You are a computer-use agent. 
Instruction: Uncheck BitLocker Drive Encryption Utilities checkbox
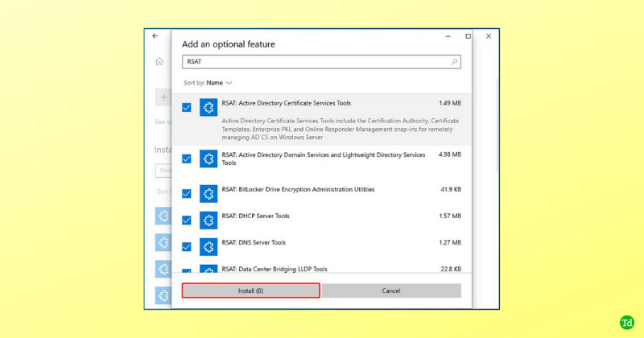point(187,193)
